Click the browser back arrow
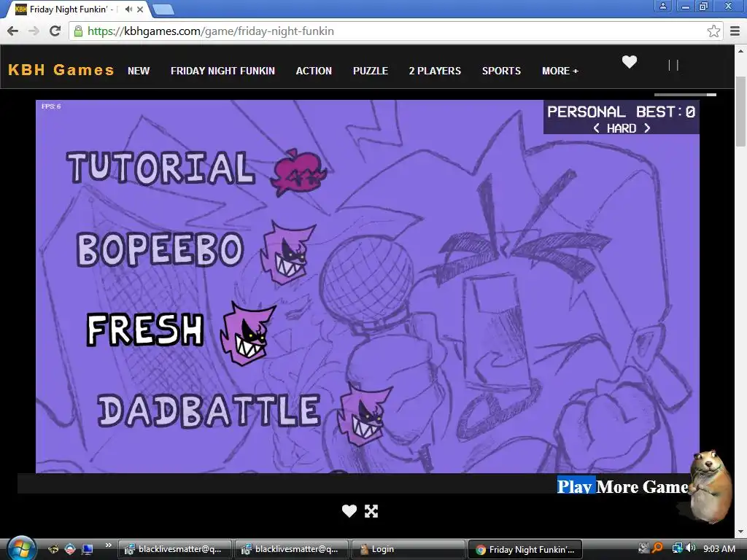Screen dimensions: 747x560 click(13, 31)
